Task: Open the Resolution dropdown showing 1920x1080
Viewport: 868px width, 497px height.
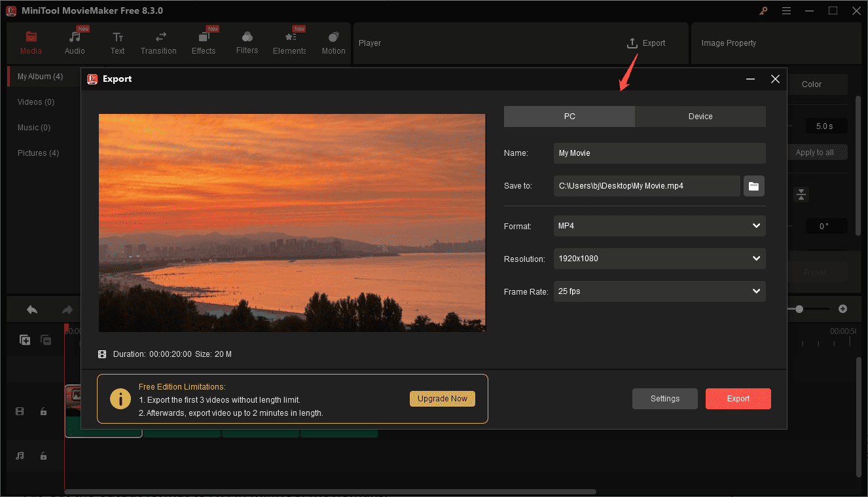Action: click(659, 259)
